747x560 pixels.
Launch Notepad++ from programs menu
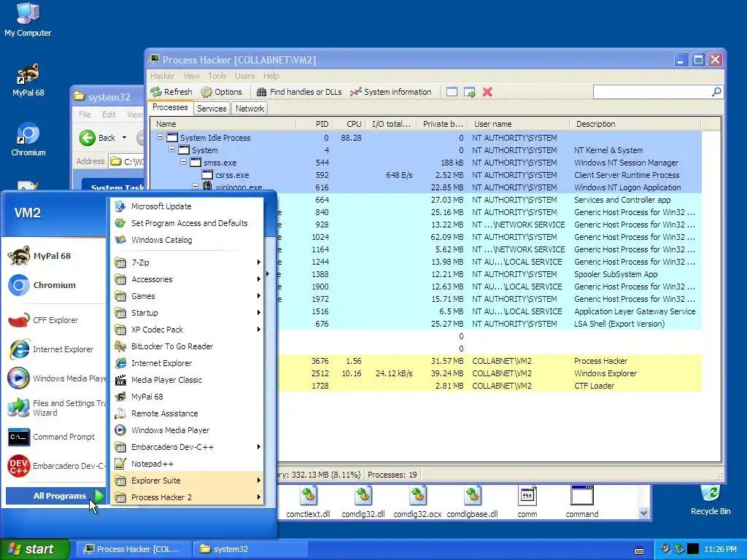(x=187, y=463)
